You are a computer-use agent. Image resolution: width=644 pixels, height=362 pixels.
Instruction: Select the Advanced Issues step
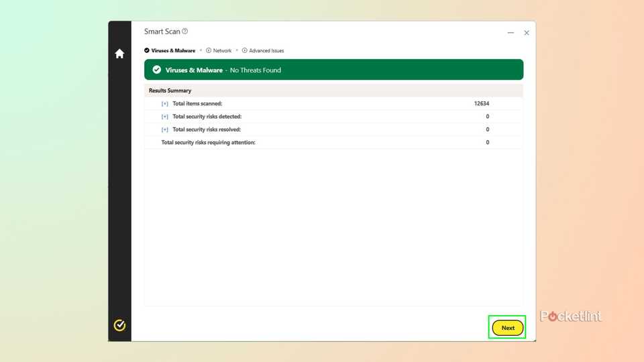click(263, 50)
